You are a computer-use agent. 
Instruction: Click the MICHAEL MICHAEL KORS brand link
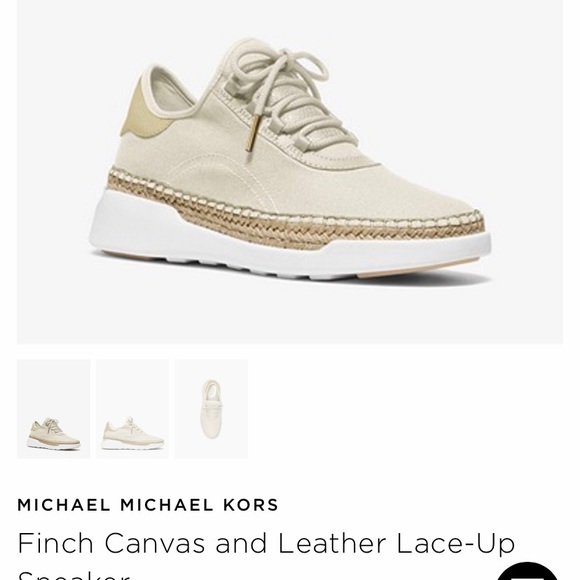click(148, 505)
